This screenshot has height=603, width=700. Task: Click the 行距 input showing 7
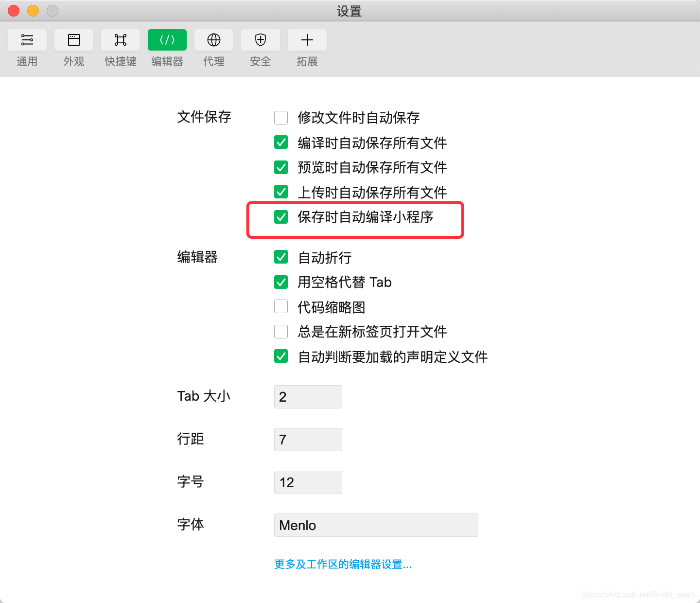(x=308, y=439)
